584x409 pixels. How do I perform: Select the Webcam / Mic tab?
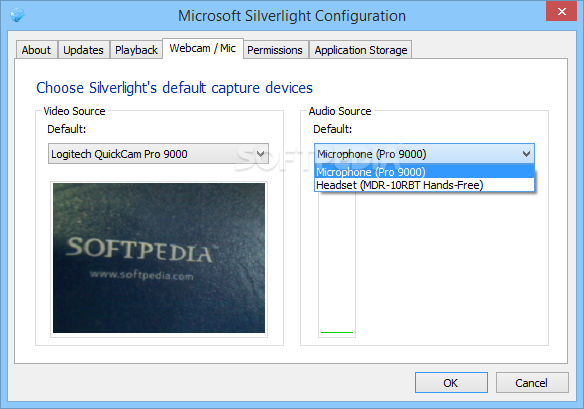pyautogui.click(x=203, y=48)
